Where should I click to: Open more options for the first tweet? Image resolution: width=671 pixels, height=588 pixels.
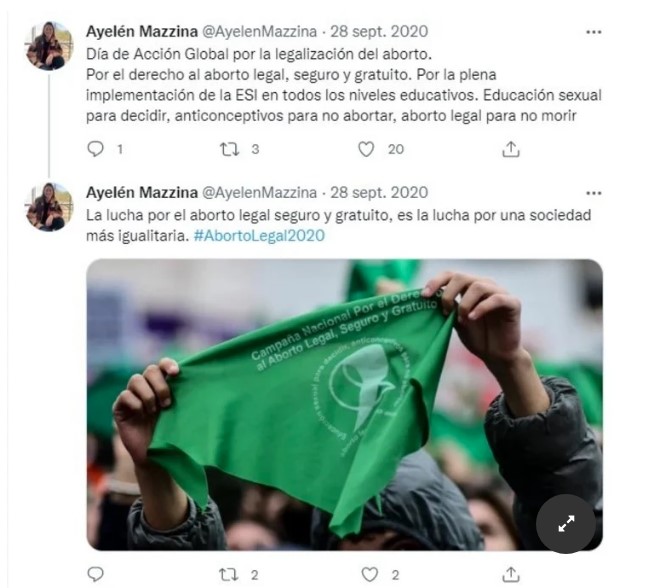(594, 32)
